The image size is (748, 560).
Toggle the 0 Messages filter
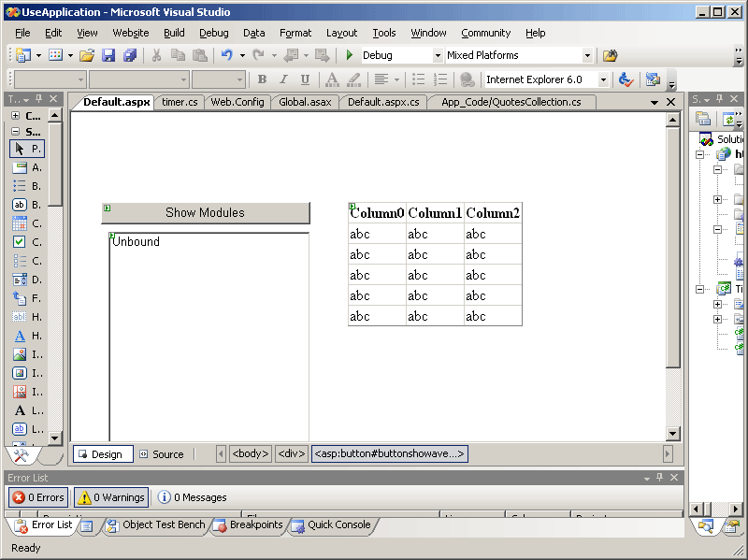tap(192, 497)
